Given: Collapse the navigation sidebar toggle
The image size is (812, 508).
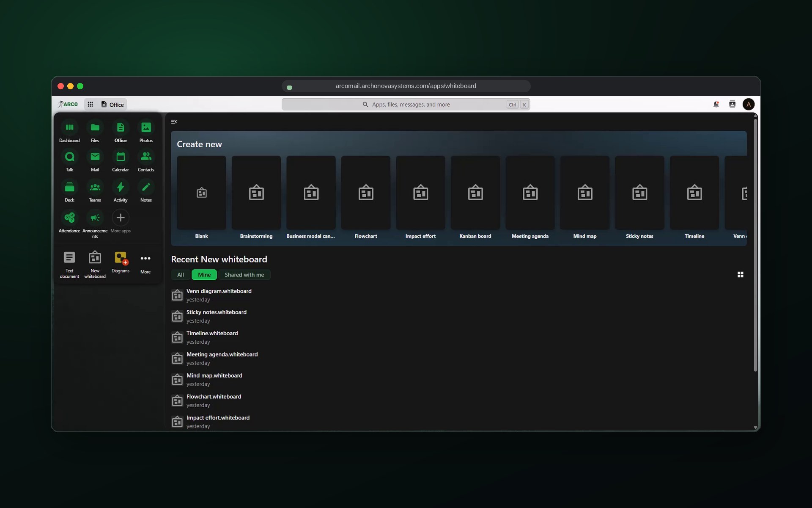Looking at the screenshot, I should [174, 121].
